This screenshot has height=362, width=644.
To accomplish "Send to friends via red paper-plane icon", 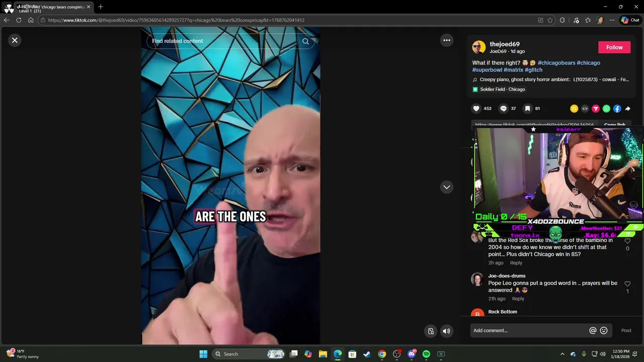I will point(596,109).
